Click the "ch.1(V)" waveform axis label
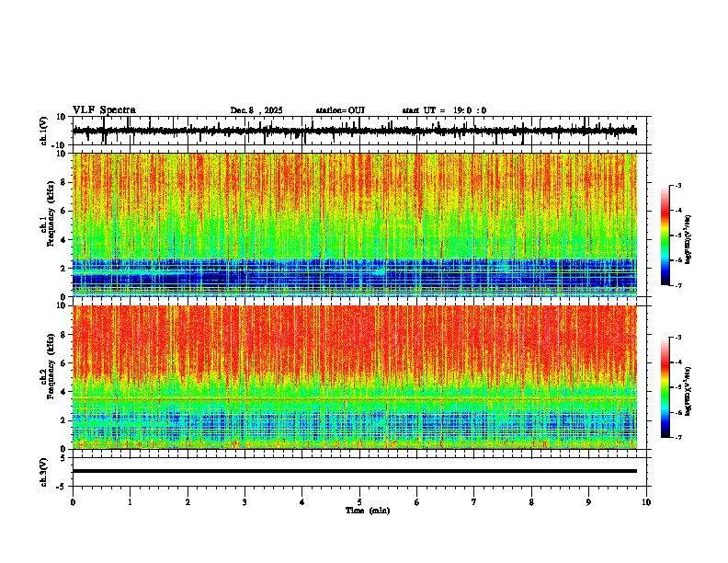 pyautogui.click(x=43, y=131)
